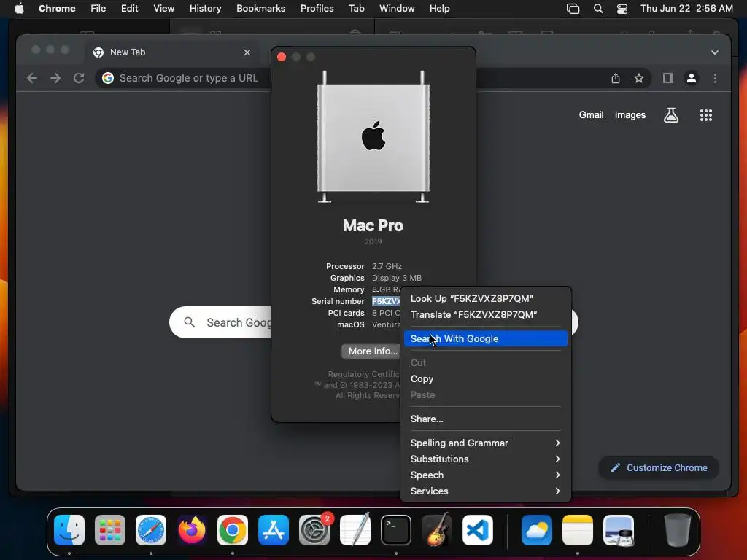The height and width of the screenshot is (560, 747).
Task: Click the Mac Pro image
Action: coord(373,136)
